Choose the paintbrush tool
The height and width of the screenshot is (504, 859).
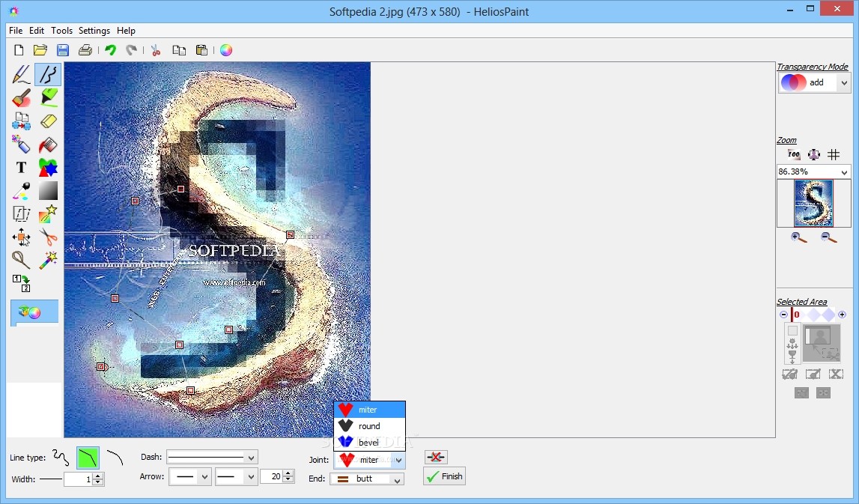pos(21,98)
